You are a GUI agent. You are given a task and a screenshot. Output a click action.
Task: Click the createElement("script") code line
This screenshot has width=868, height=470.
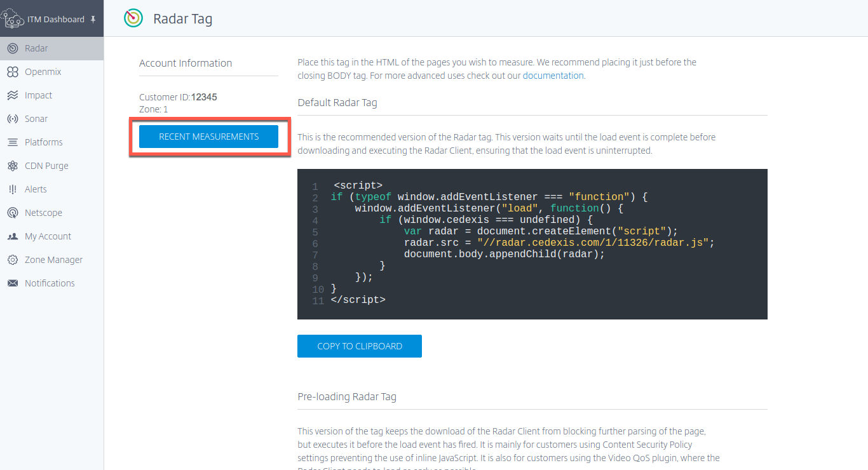point(541,231)
